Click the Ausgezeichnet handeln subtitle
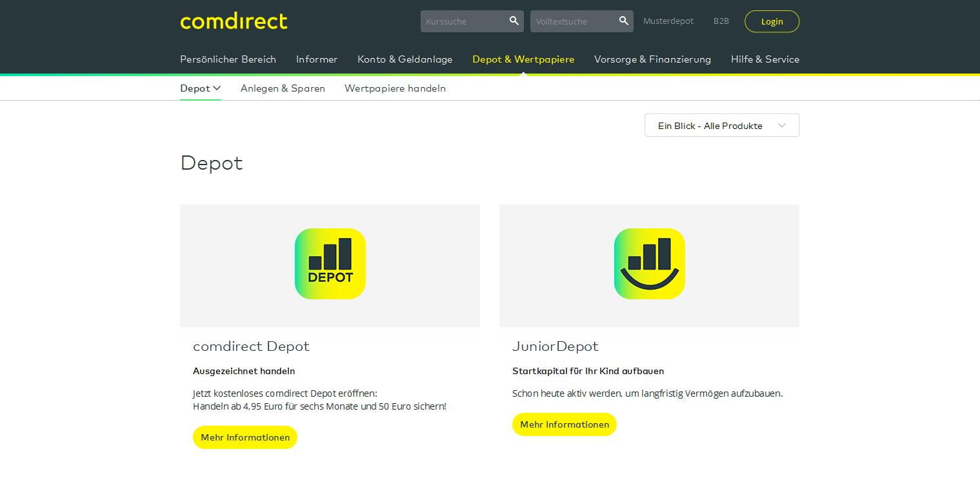The width and height of the screenshot is (980, 487). (x=244, y=371)
